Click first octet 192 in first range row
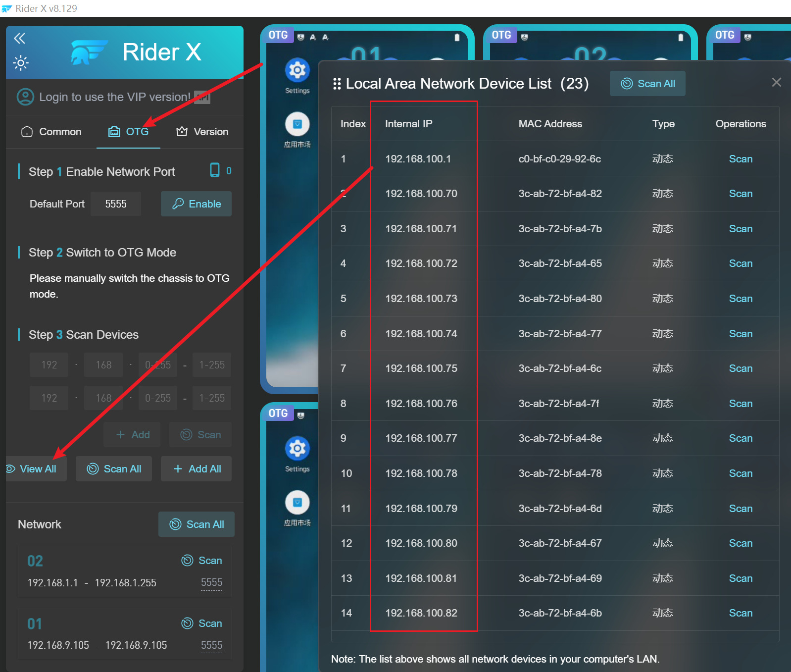 (49, 365)
